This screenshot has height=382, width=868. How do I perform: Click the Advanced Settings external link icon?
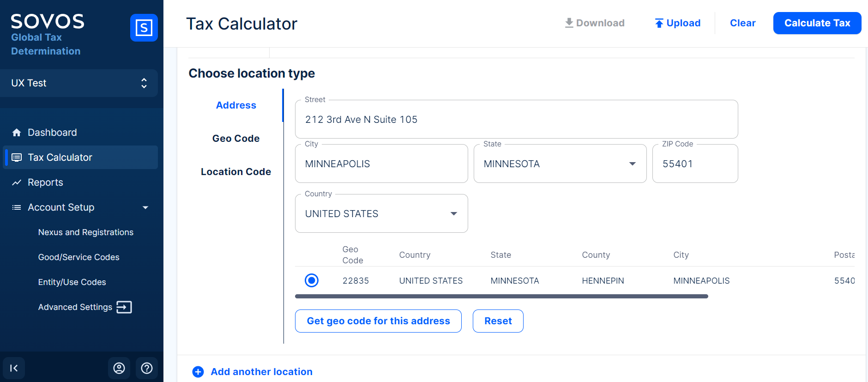coord(124,307)
